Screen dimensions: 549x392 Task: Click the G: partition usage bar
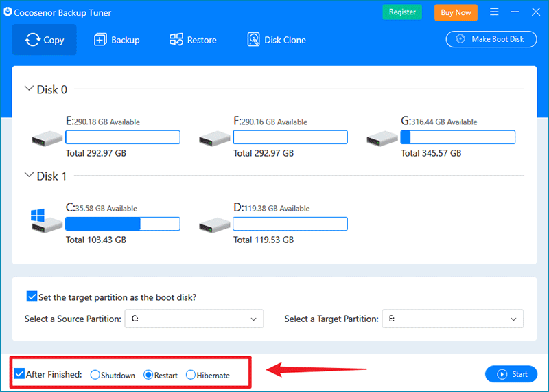[x=458, y=137]
